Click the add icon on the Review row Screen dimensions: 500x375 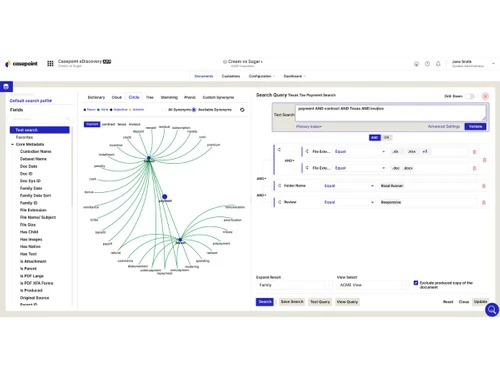[279, 202]
